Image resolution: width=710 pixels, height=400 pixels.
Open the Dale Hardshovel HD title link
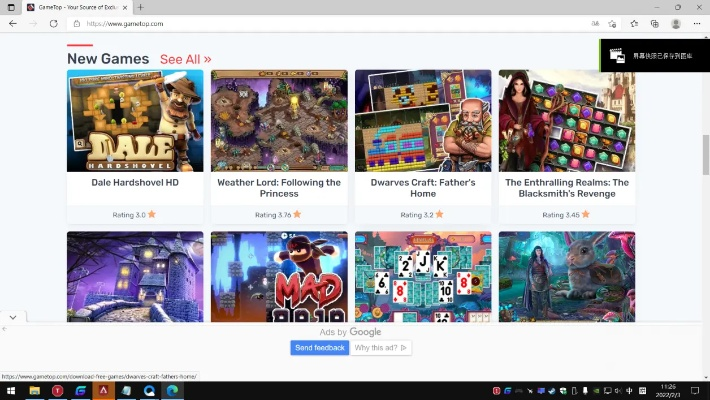click(135, 183)
